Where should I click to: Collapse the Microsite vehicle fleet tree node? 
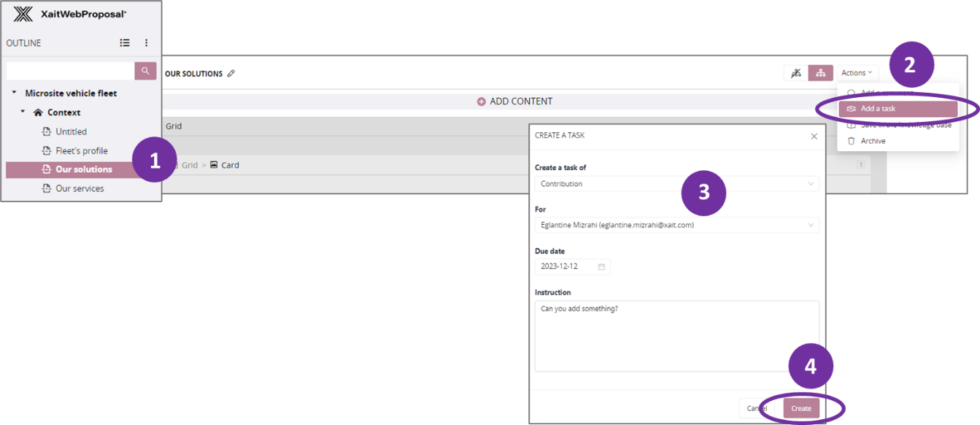[14, 93]
